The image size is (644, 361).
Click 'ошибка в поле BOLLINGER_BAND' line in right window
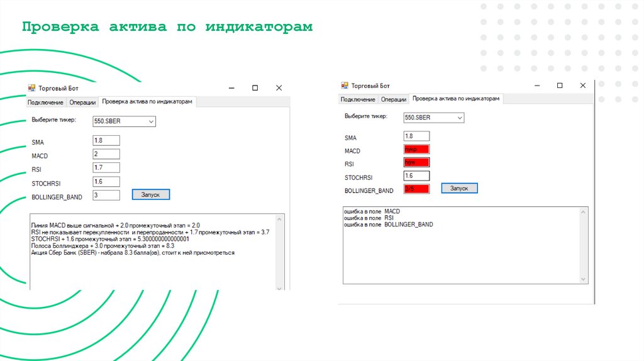click(x=388, y=225)
